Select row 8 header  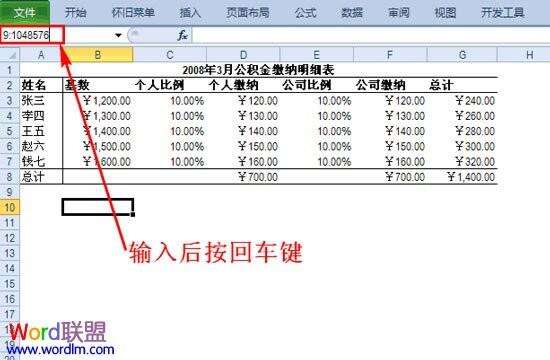[10, 176]
